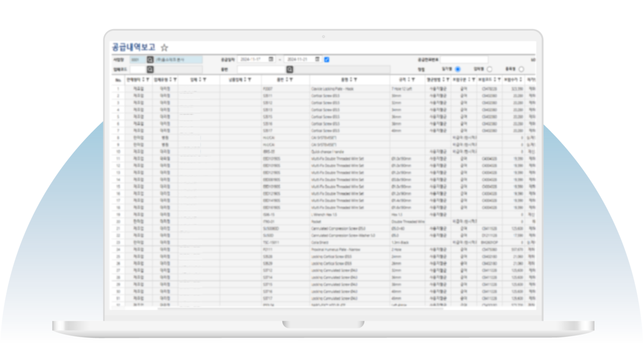The width and height of the screenshot is (644, 363).
Task: Sort by the 품번 column arrows
Action: pyautogui.click(x=286, y=80)
